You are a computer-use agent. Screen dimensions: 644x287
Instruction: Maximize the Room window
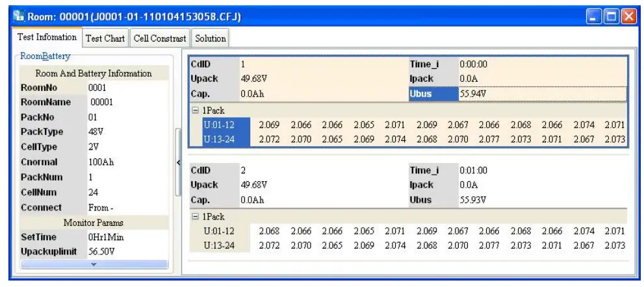tap(611, 17)
